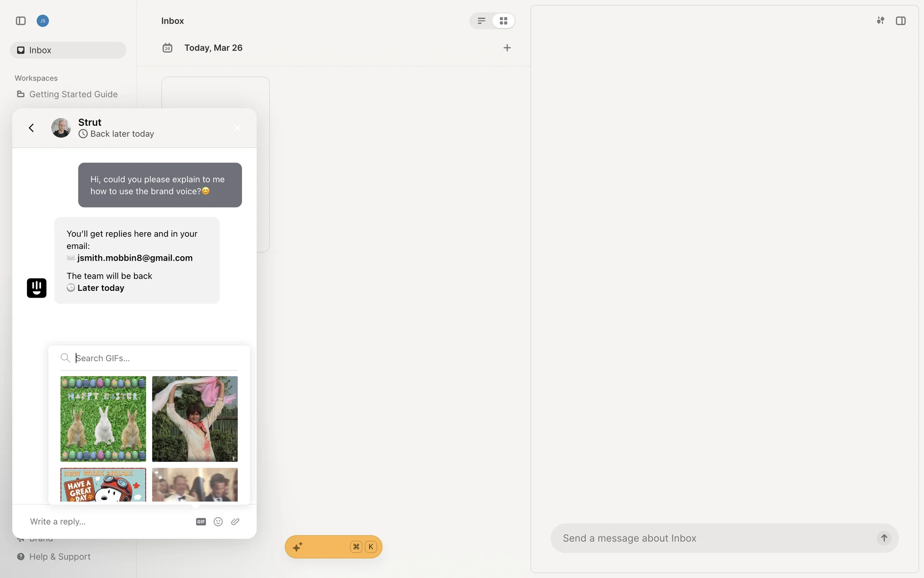
Task: Open the emoji picker icon
Action: click(x=218, y=522)
